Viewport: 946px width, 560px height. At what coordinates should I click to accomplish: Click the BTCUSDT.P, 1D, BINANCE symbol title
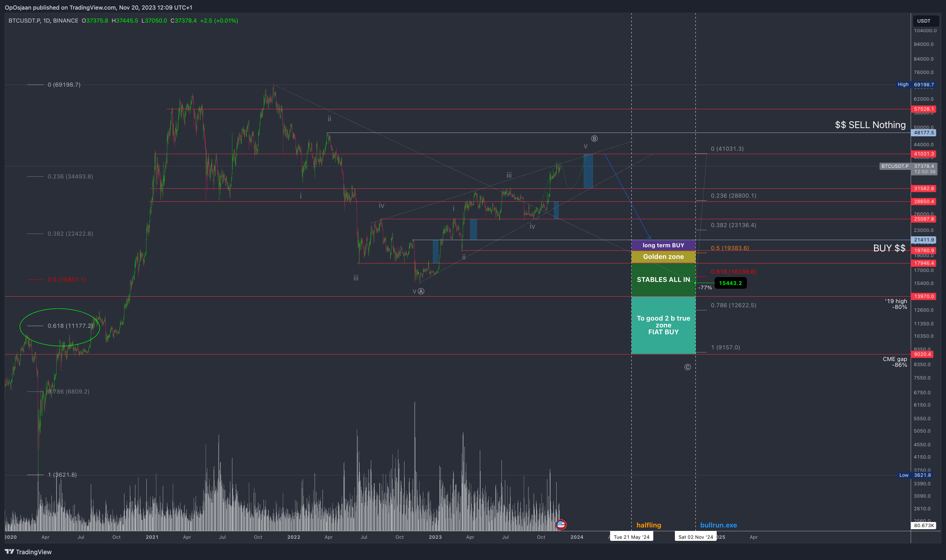click(44, 21)
